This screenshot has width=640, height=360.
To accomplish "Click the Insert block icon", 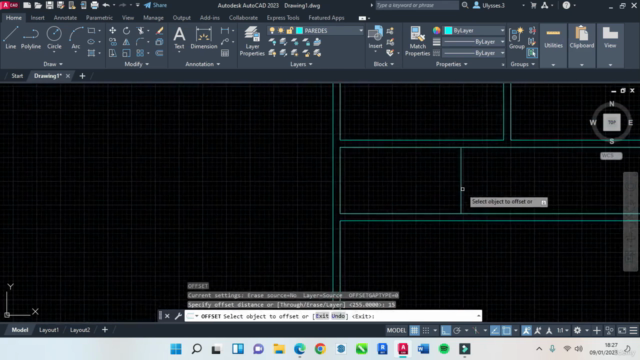I will click(375, 38).
